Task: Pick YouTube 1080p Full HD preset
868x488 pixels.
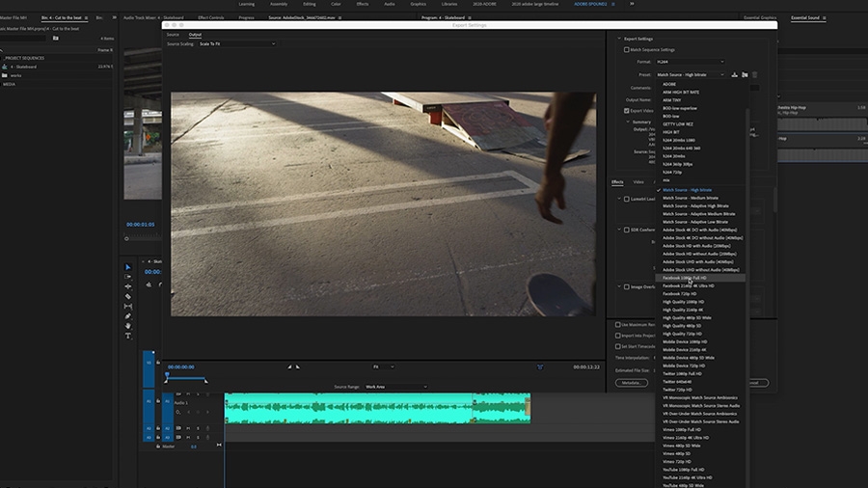Action: pyautogui.click(x=685, y=470)
